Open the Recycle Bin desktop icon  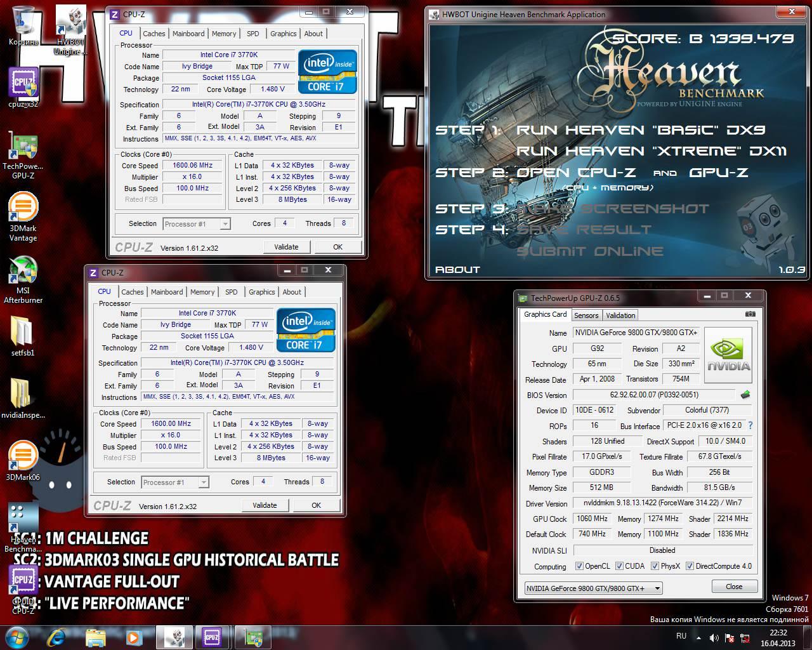coord(23,20)
